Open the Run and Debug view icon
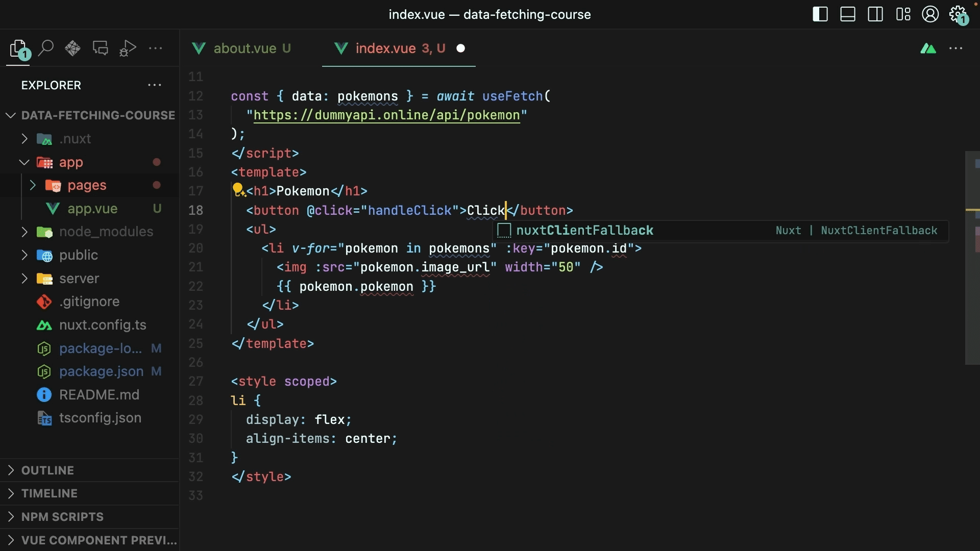The height and width of the screenshot is (551, 980). pos(128,48)
